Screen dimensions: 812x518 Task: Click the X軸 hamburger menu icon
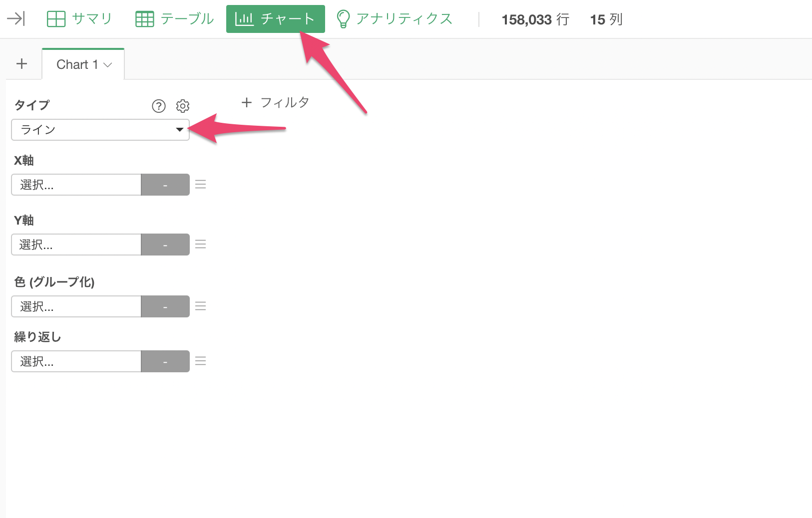[x=200, y=185]
